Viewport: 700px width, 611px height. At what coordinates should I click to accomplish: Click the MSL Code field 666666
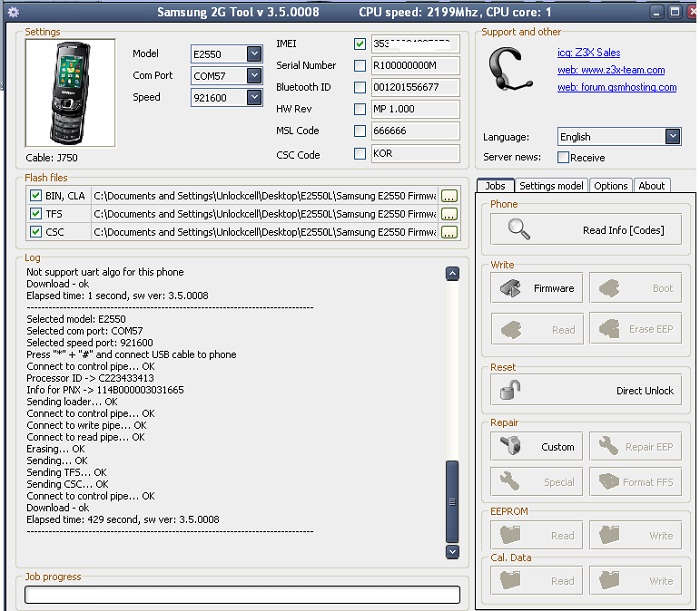pyautogui.click(x=415, y=131)
